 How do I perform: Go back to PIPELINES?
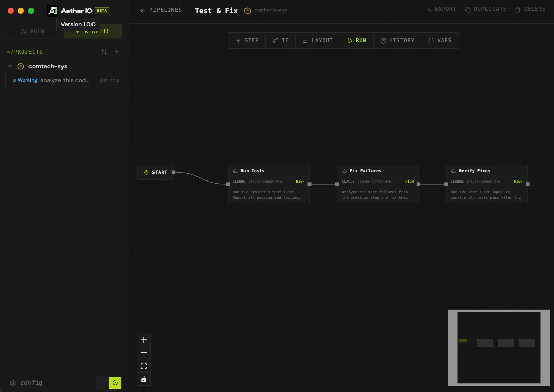(161, 10)
